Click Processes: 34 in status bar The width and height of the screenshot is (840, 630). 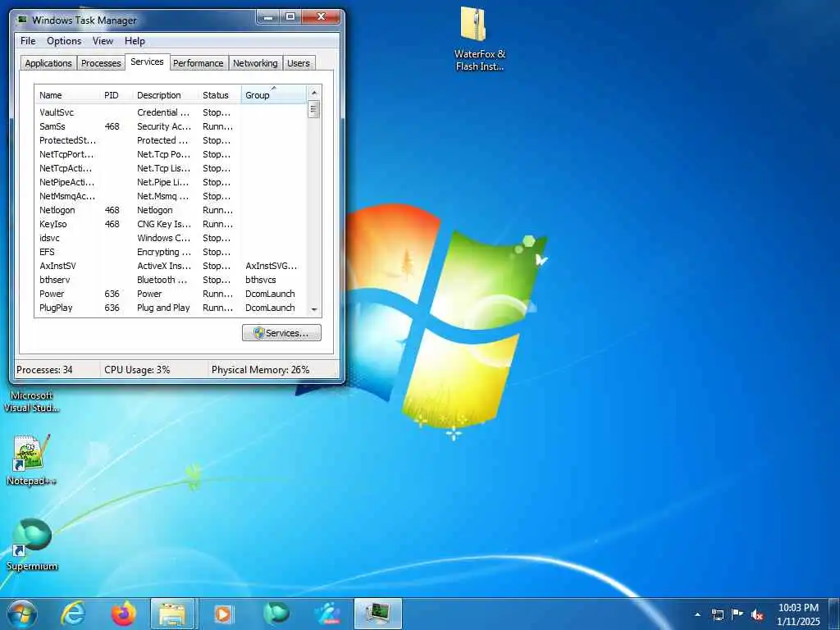pyautogui.click(x=44, y=370)
